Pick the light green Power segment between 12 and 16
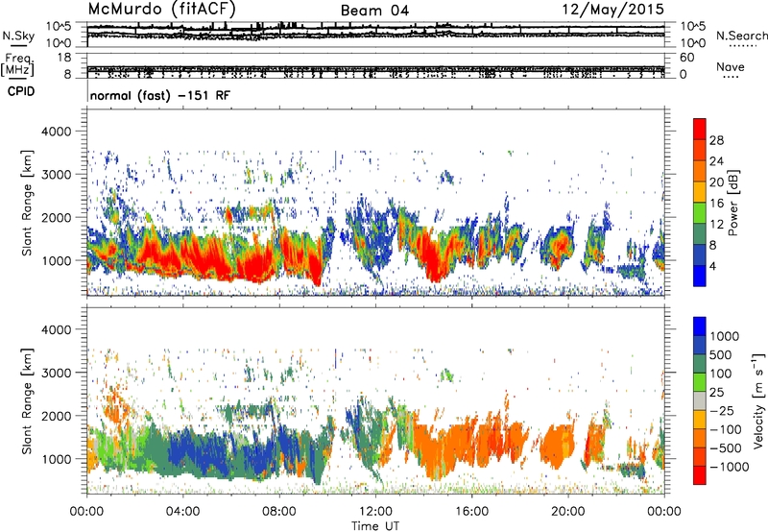The height and width of the screenshot is (532, 768). 700,213
